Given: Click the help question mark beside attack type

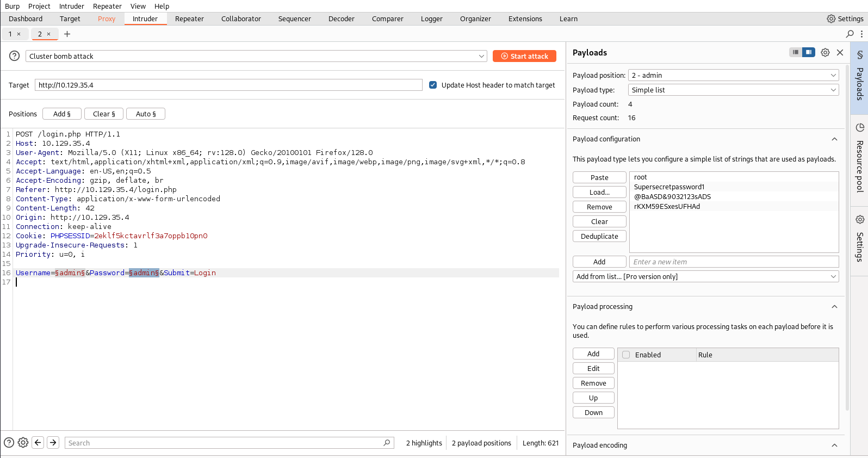Looking at the screenshot, I should [15, 56].
